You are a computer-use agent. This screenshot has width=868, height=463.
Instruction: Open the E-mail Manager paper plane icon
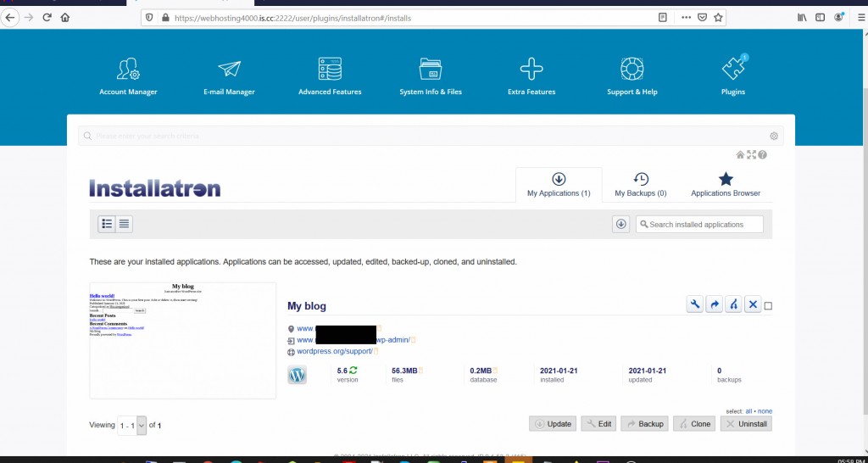tap(229, 70)
